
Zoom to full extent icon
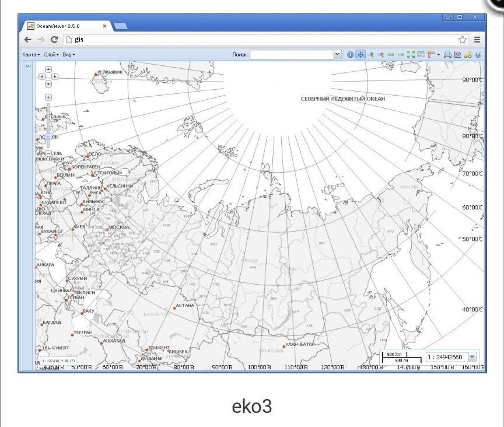pos(411,55)
